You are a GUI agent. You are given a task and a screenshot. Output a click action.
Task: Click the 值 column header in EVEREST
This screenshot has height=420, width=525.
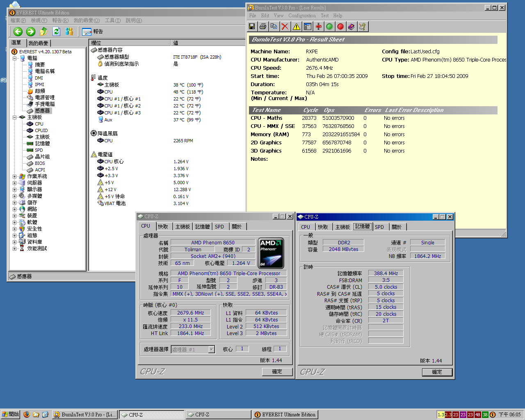[x=208, y=43]
